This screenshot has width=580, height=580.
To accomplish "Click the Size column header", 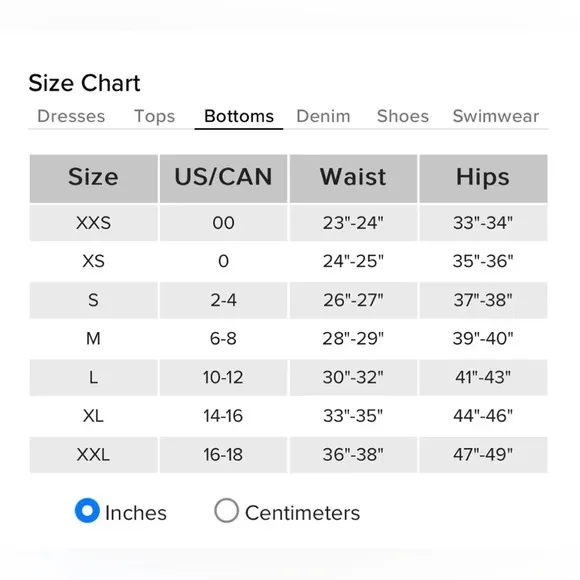I will click(x=94, y=179).
